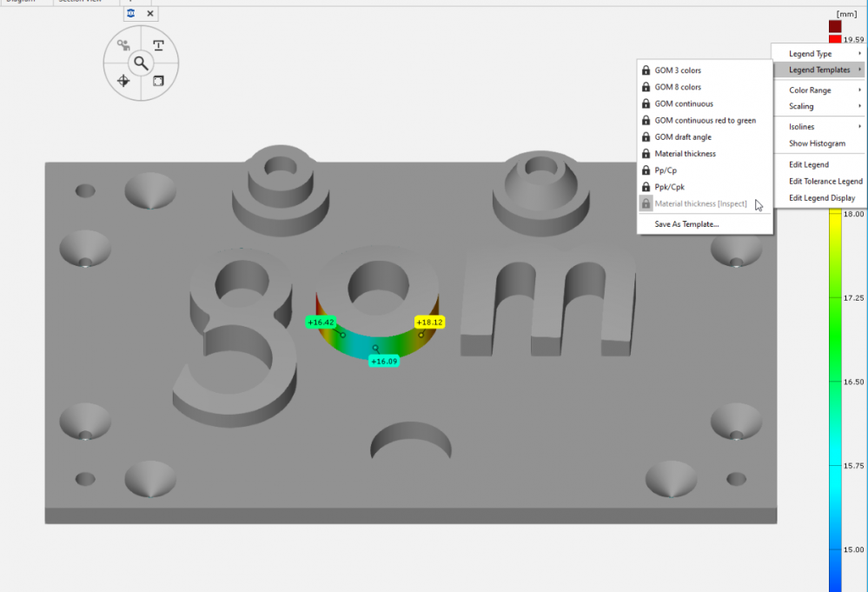Select the +18.12 deviation label

[x=429, y=323]
